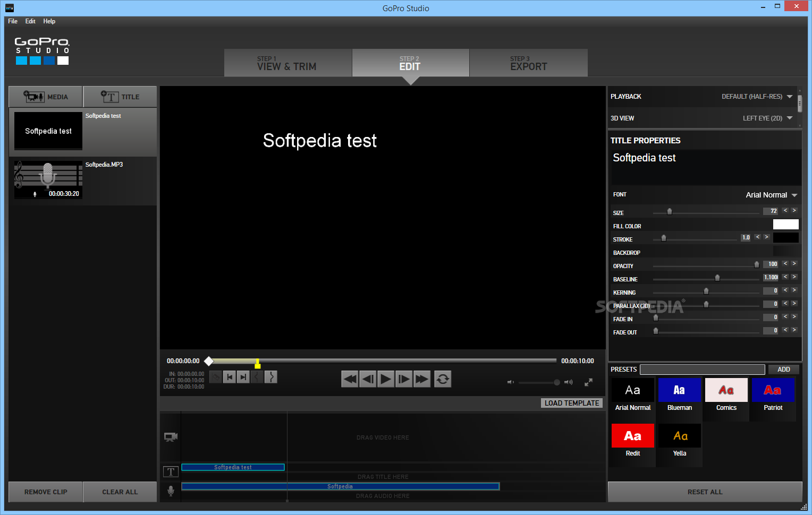Click the LOAD TEMPLATE button
The height and width of the screenshot is (515, 812).
click(572, 403)
